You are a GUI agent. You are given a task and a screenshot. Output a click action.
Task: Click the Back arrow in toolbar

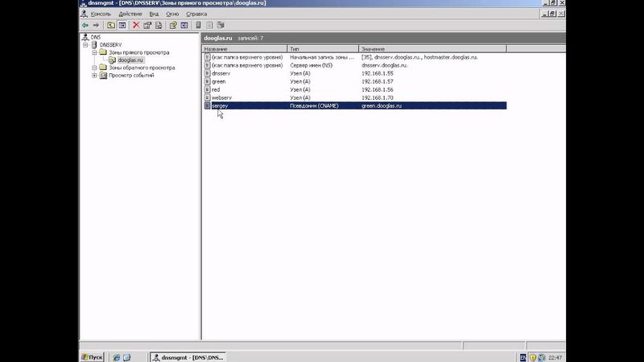click(85, 25)
